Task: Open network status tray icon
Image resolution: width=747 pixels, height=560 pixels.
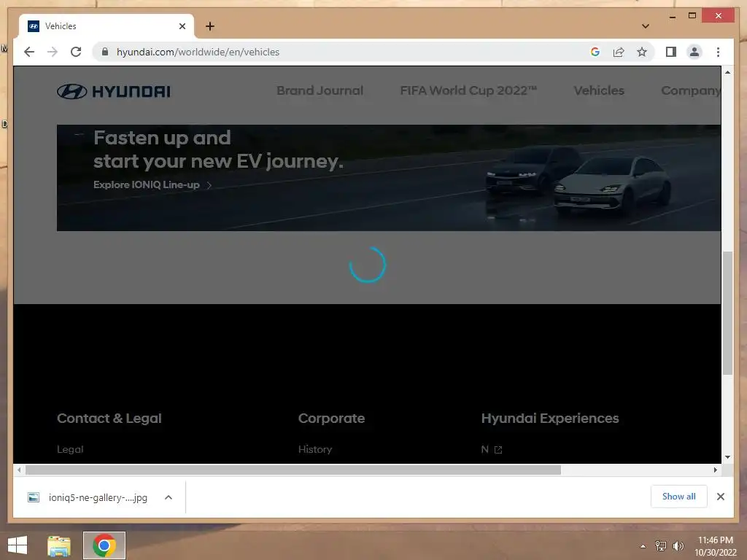Action: tap(661, 545)
